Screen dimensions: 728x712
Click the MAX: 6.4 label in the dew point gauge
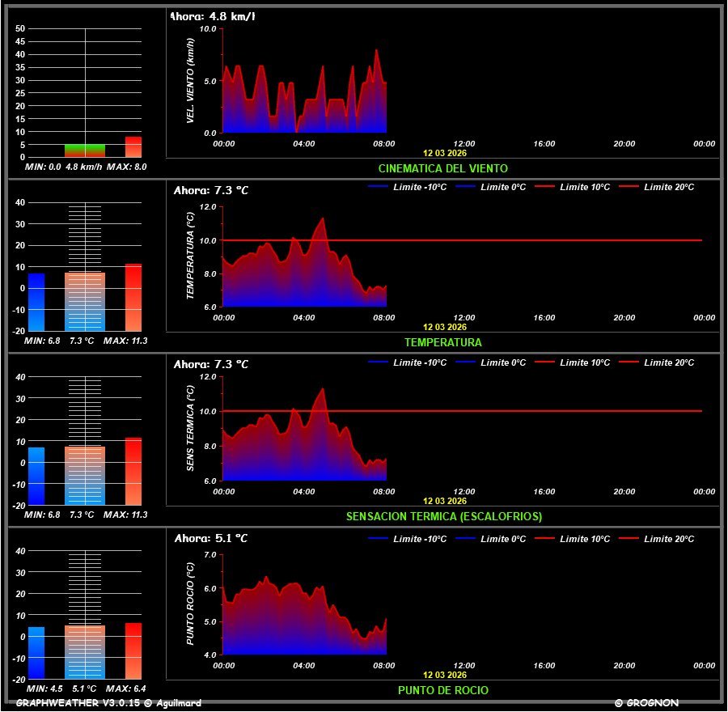coord(128,689)
